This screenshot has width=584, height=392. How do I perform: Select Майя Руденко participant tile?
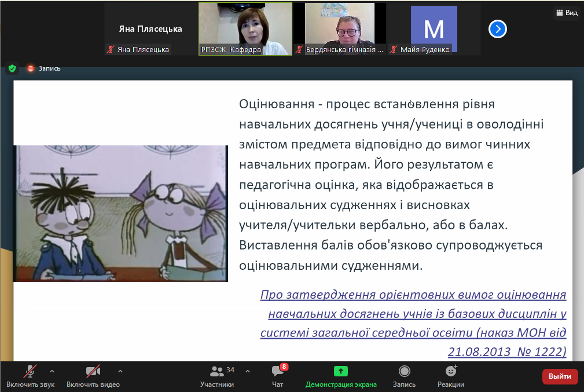tap(434, 29)
